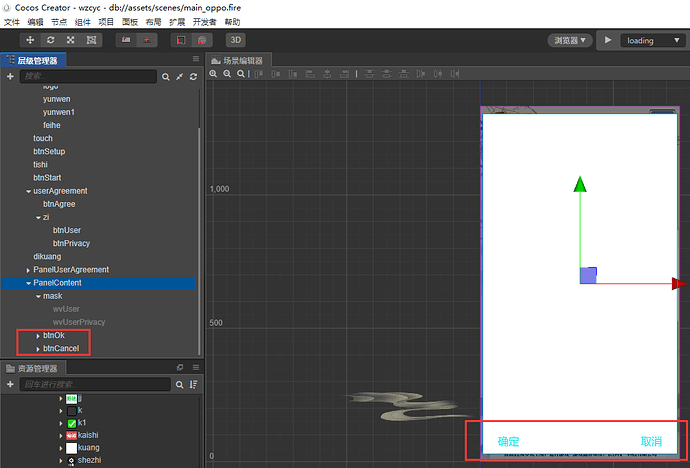Click the assets search magnifier icon
Image resolution: width=690 pixels, height=468 pixels.
click(180, 384)
